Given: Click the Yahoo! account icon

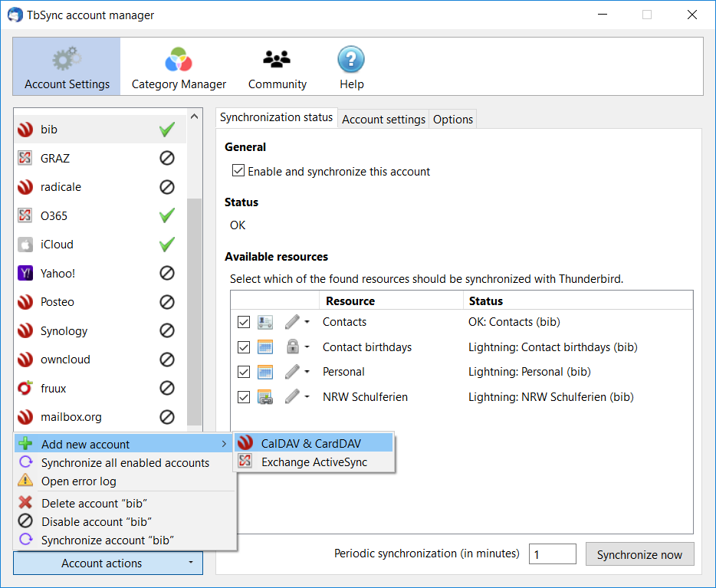Looking at the screenshot, I should (x=25, y=273).
